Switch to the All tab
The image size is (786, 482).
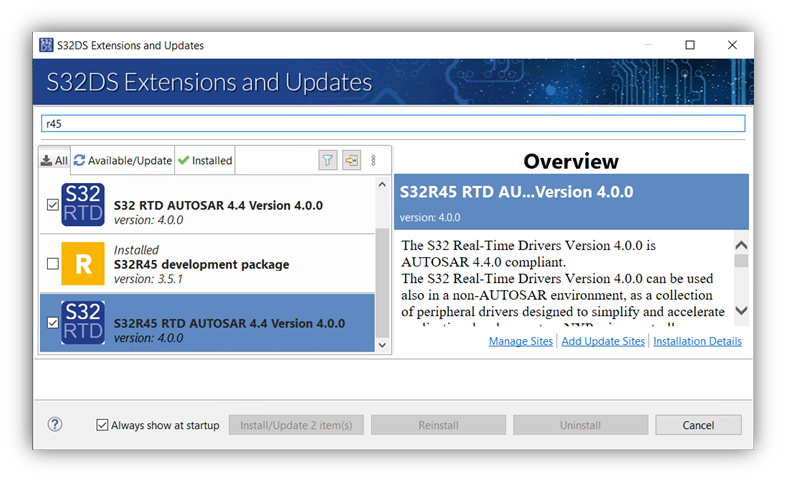pos(55,160)
